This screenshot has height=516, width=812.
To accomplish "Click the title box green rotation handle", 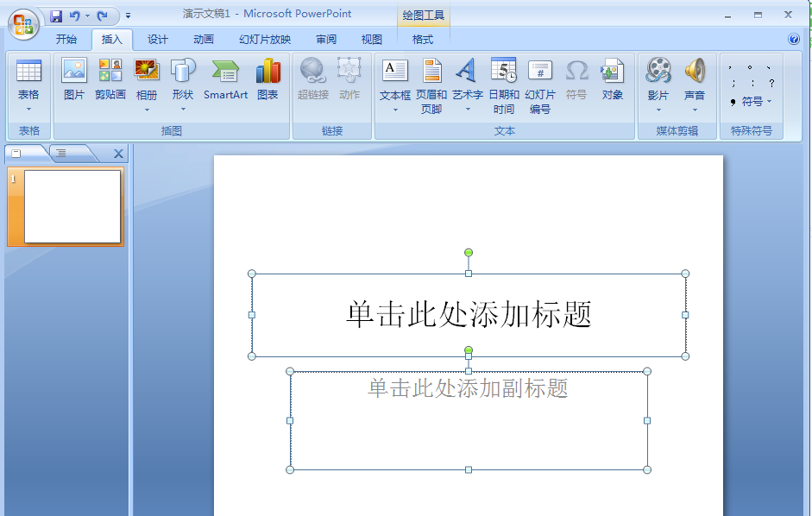I will pos(469,252).
